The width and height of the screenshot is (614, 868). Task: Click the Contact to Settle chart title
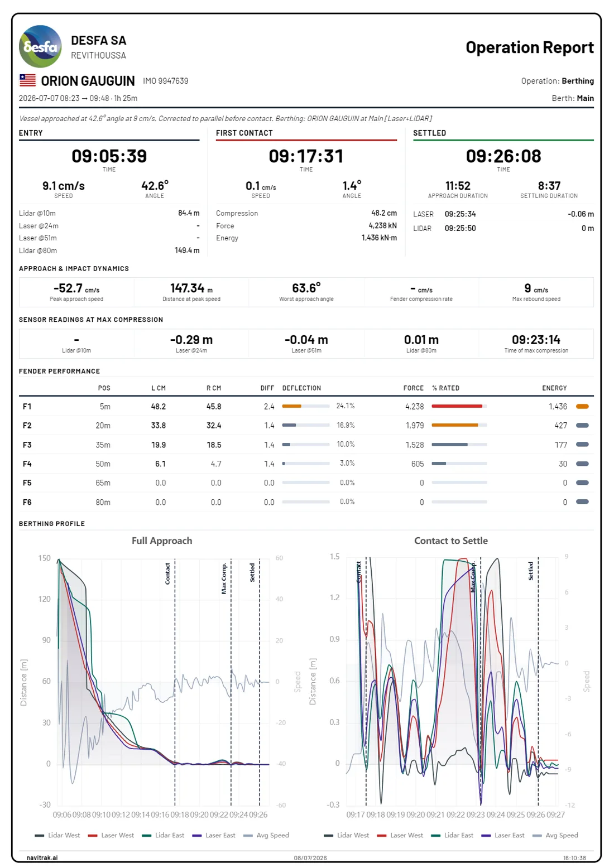tap(451, 541)
